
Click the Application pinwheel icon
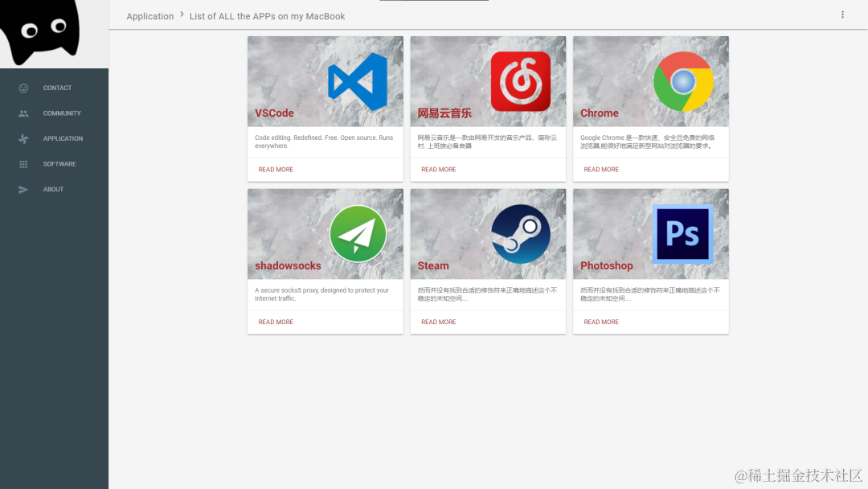pos(23,139)
